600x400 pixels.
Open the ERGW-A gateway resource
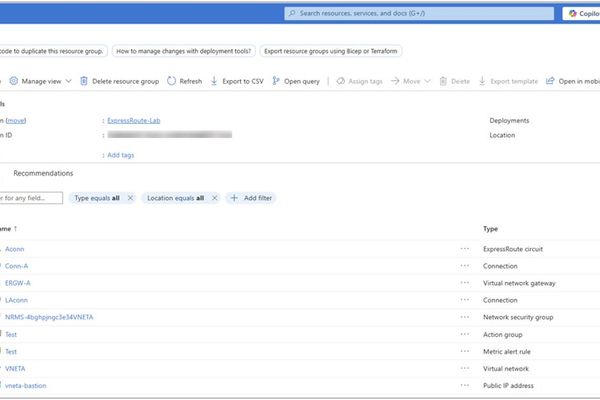(x=18, y=283)
